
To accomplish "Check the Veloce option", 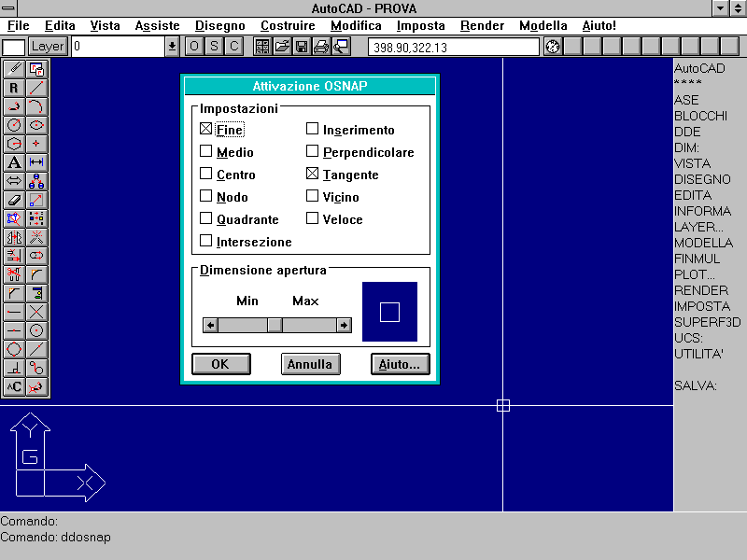I will coord(312,218).
